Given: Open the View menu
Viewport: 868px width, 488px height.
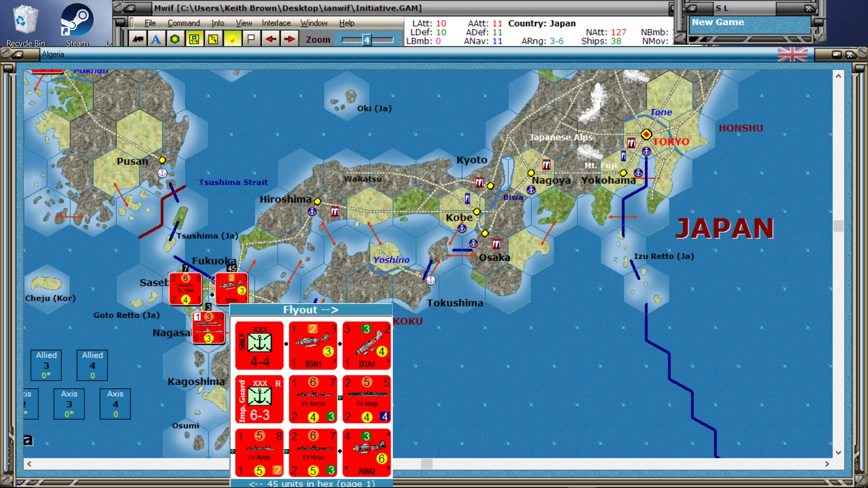Looking at the screenshot, I should click(x=244, y=23).
